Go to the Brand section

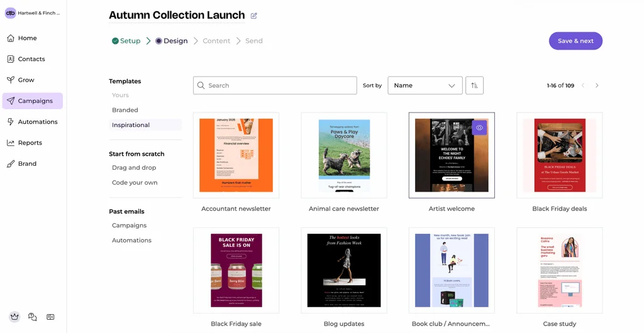click(33, 163)
